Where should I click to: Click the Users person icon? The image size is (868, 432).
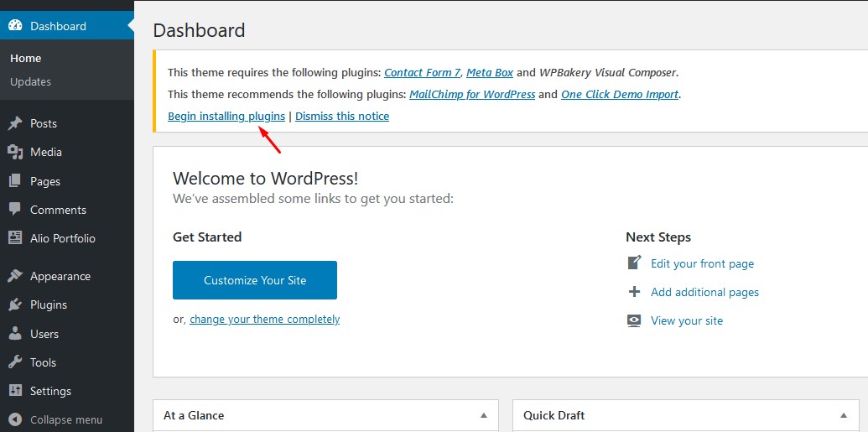tap(15, 334)
